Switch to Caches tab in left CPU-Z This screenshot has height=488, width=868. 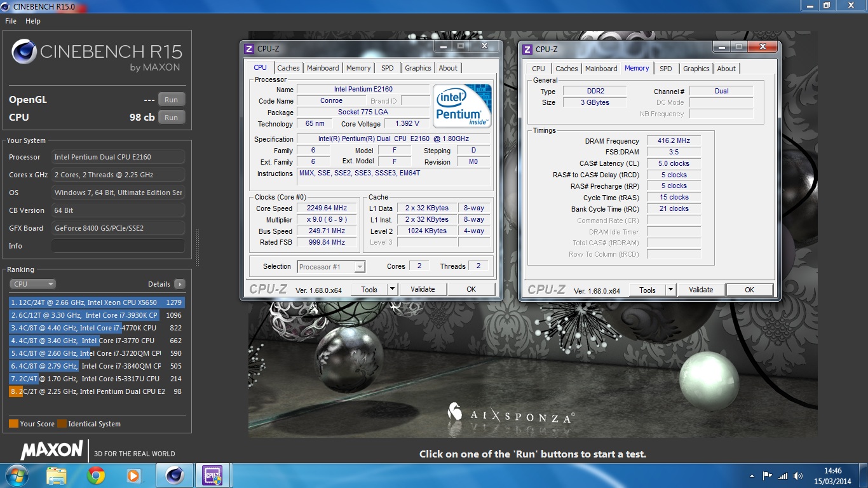288,68
